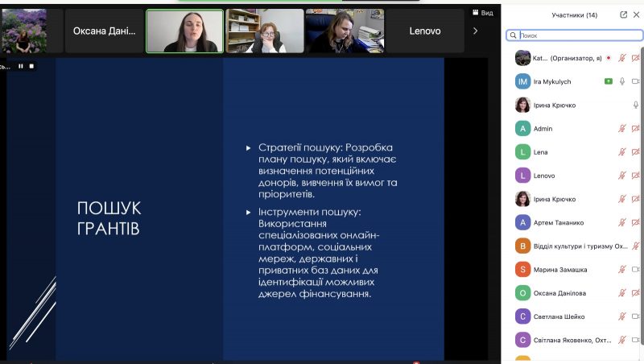The width and height of the screenshot is (644, 364).
Task: Click Артем Тананико's camera off icon
Action: pos(636,222)
